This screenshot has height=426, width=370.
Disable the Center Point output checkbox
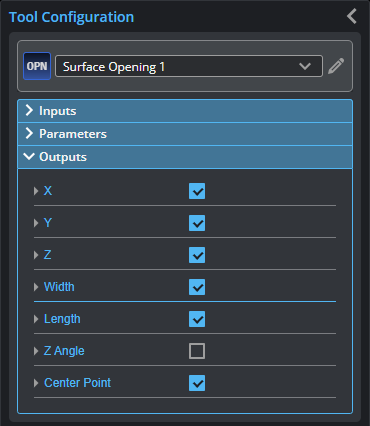(x=197, y=383)
